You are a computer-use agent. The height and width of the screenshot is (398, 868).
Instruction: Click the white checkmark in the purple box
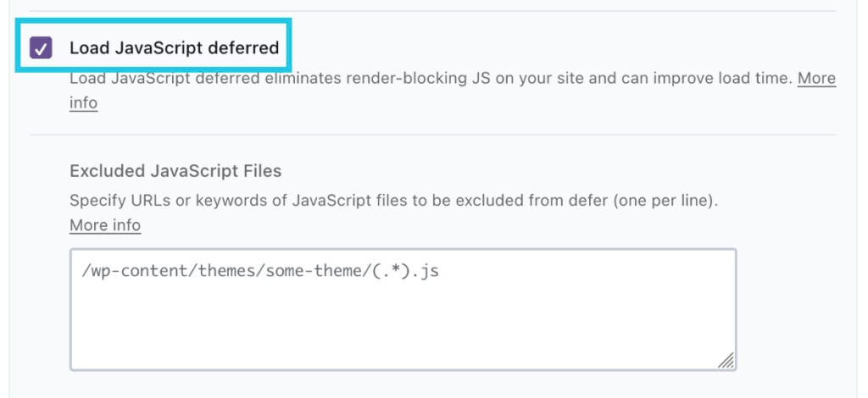41,48
